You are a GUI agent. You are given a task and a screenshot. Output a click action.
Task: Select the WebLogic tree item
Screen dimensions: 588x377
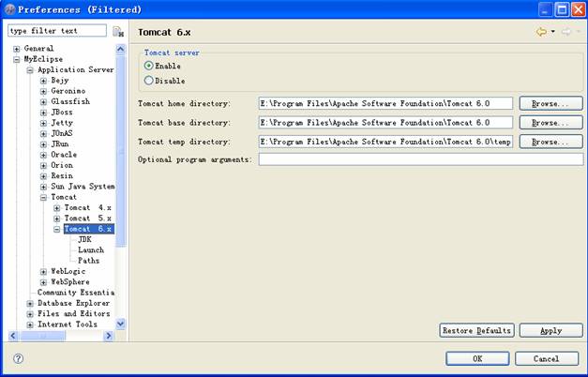(x=68, y=271)
